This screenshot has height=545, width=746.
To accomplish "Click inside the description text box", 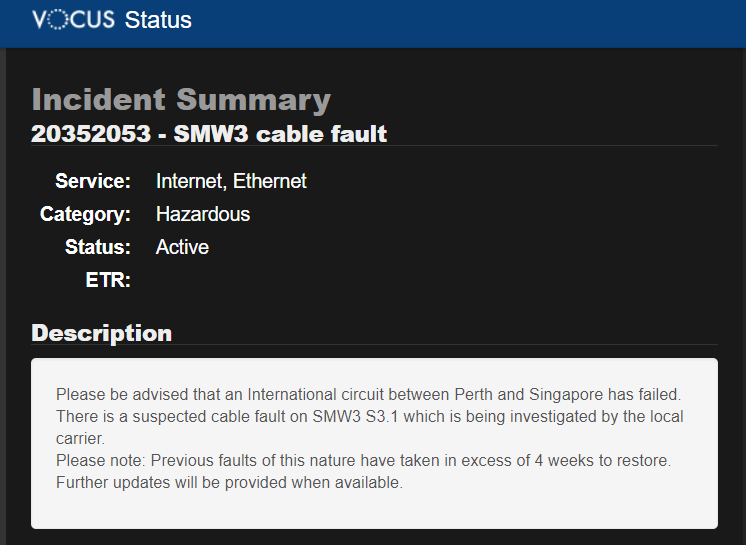I will (x=374, y=444).
